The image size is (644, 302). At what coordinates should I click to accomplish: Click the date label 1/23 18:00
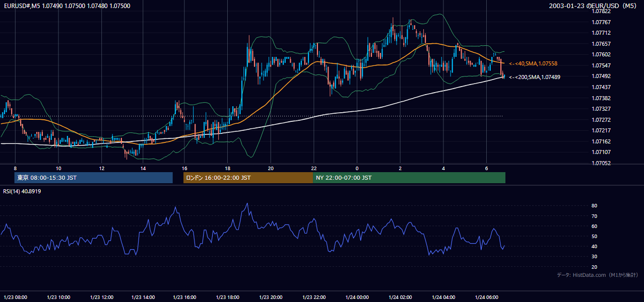[x=228, y=297]
